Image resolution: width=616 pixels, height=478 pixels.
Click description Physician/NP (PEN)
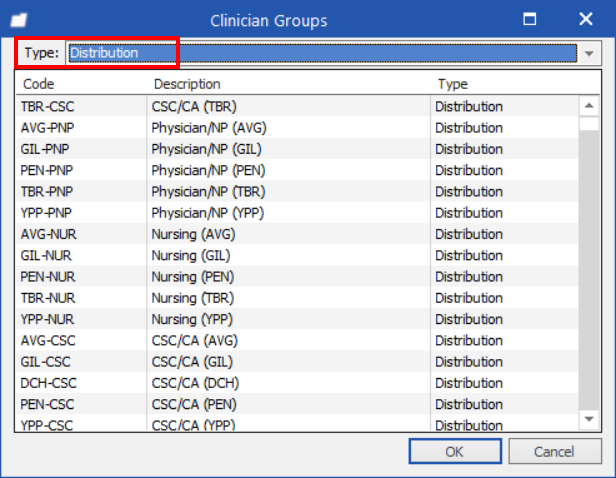coord(209,170)
